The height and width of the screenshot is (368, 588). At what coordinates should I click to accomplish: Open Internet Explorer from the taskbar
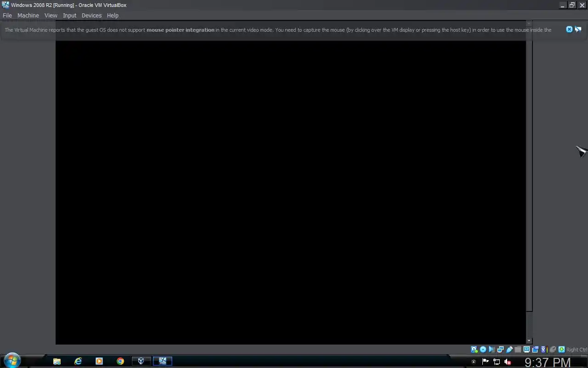tap(78, 361)
